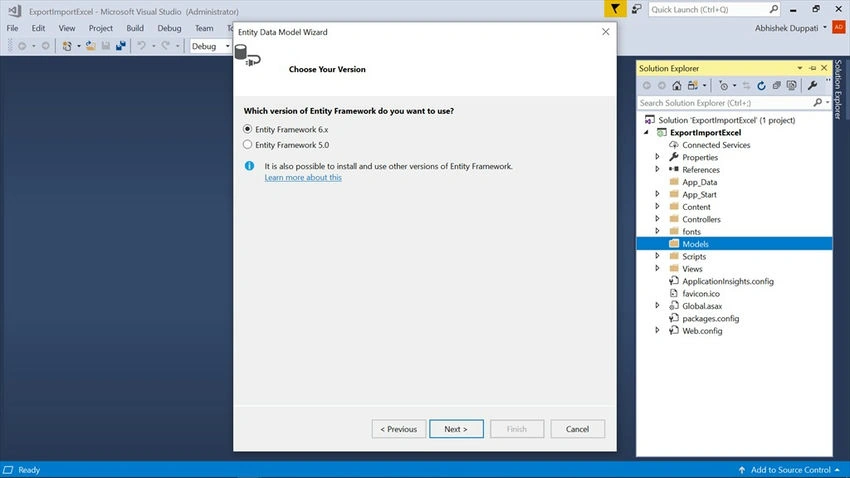Open the Solution Explorer window options dropdown
The width and height of the screenshot is (850, 478).
click(800, 68)
